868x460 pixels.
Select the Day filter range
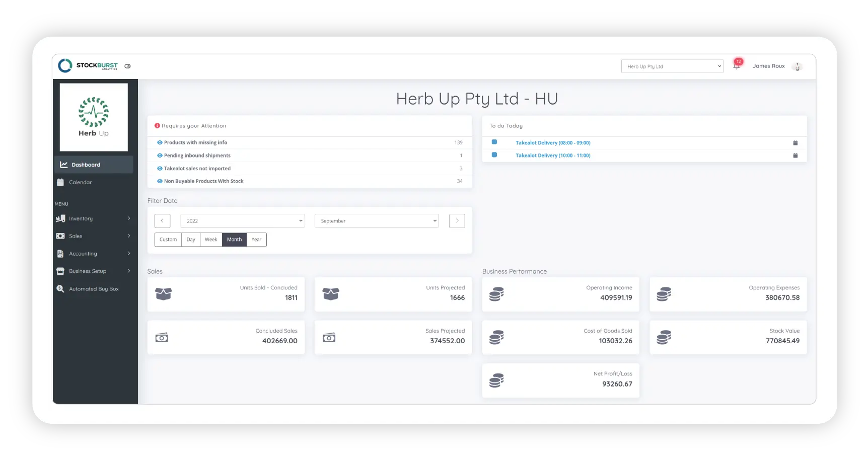click(x=191, y=240)
